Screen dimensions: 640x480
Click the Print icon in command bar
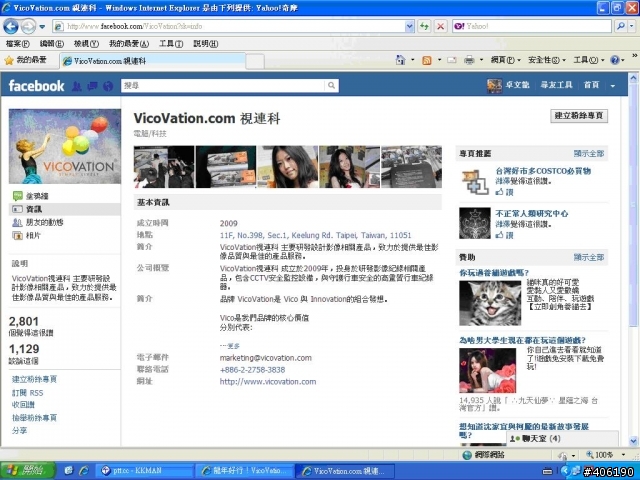[469, 60]
